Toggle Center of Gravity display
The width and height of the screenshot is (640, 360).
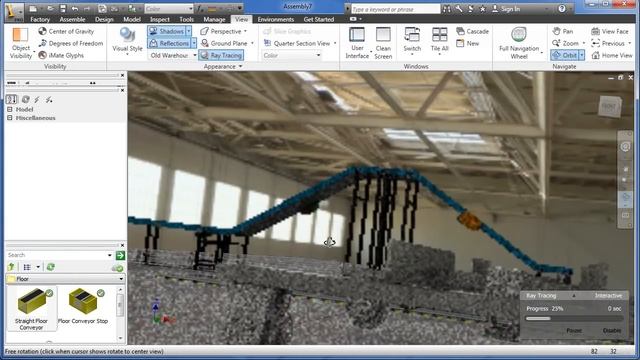[x=66, y=31]
